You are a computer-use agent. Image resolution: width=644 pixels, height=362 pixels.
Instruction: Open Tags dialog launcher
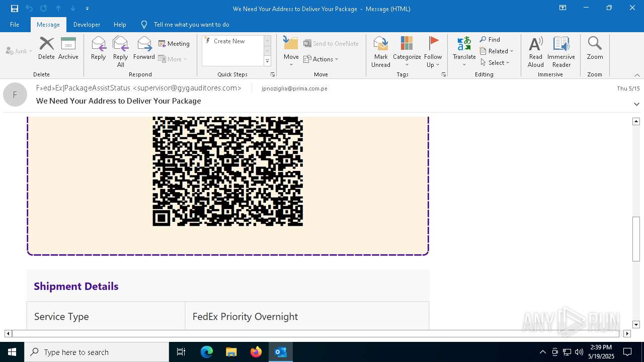point(444,74)
